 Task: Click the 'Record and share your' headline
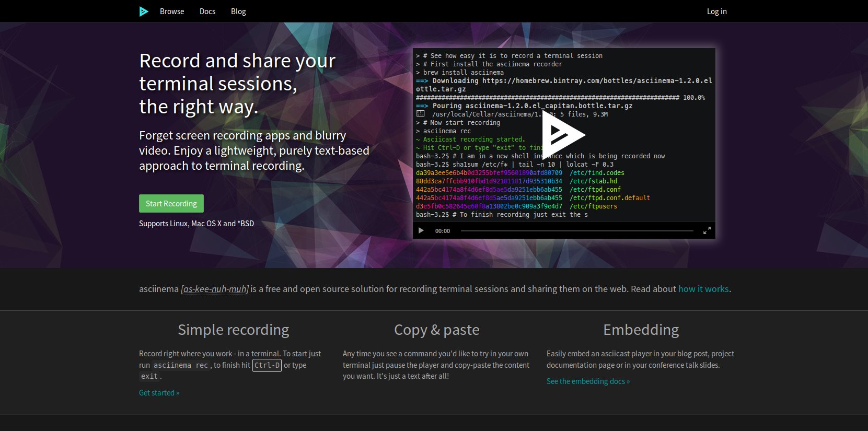tap(237, 61)
